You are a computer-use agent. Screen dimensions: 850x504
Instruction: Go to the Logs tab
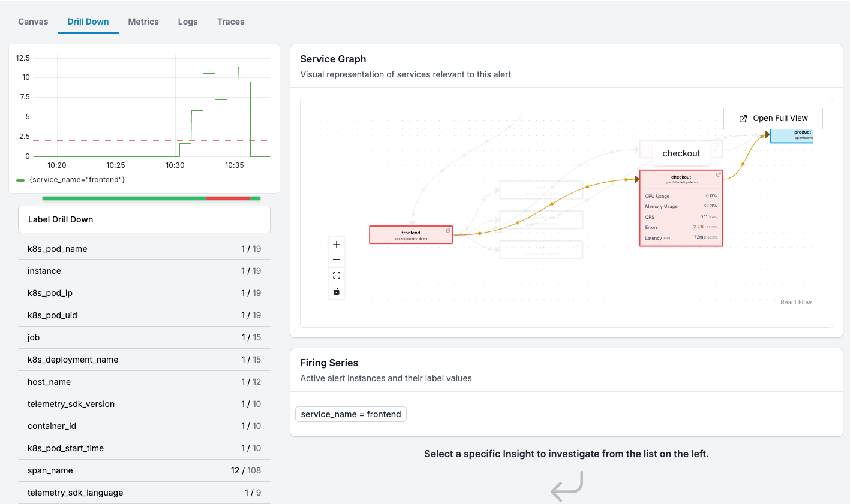[188, 22]
